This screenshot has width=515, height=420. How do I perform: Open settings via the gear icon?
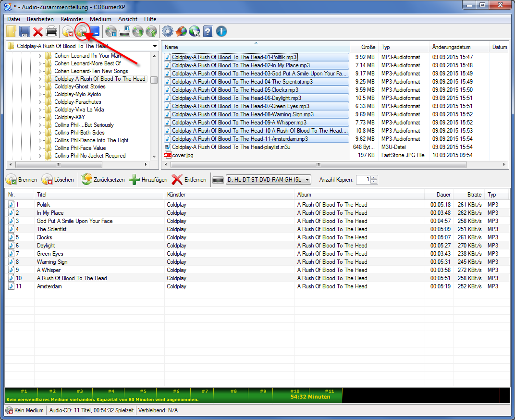[x=167, y=32]
